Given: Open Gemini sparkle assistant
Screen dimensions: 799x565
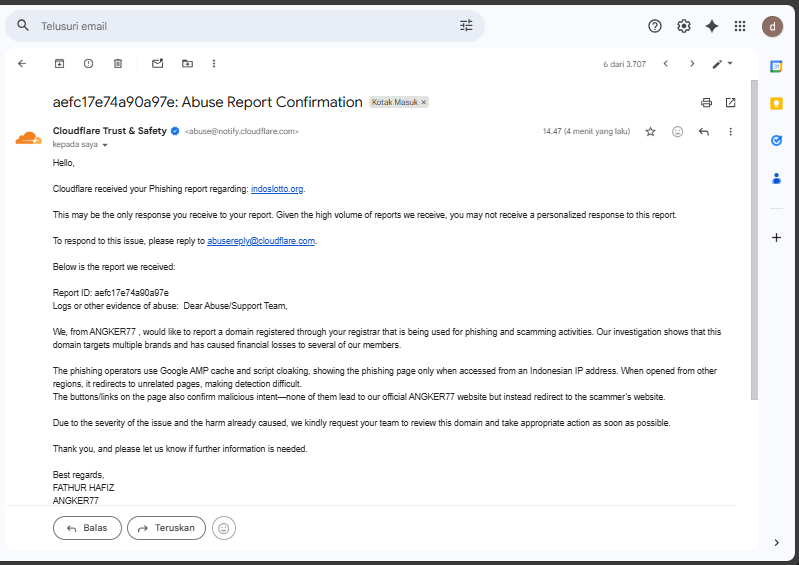Looking at the screenshot, I should tap(712, 26).
